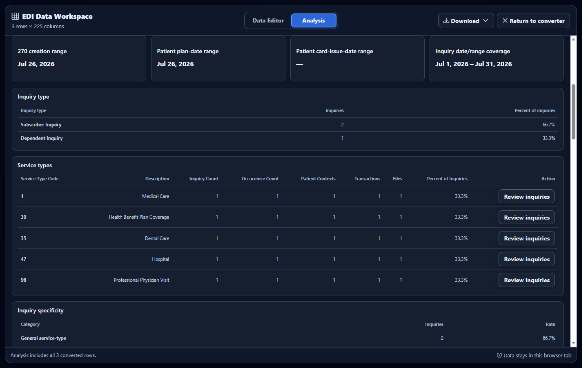Review inquiries for Medical Care
This screenshot has height=368, width=588.
pyautogui.click(x=527, y=197)
